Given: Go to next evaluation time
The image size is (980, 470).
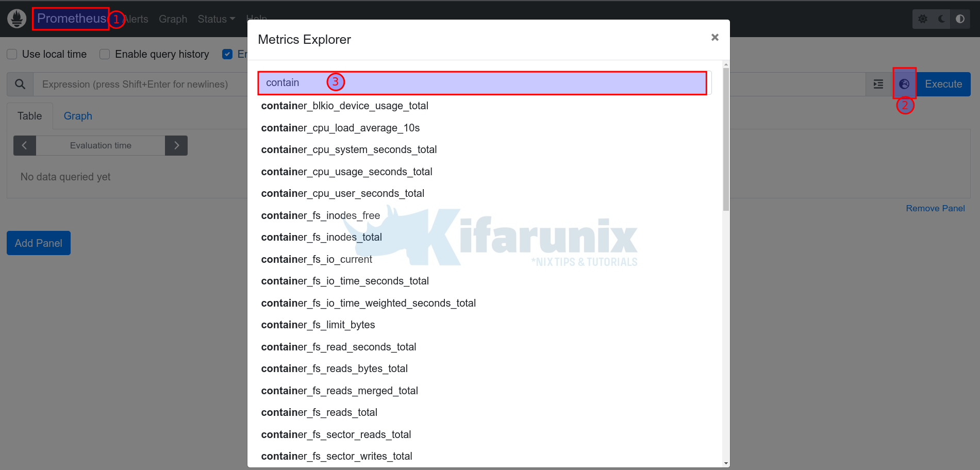Looking at the screenshot, I should click(x=176, y=145).
